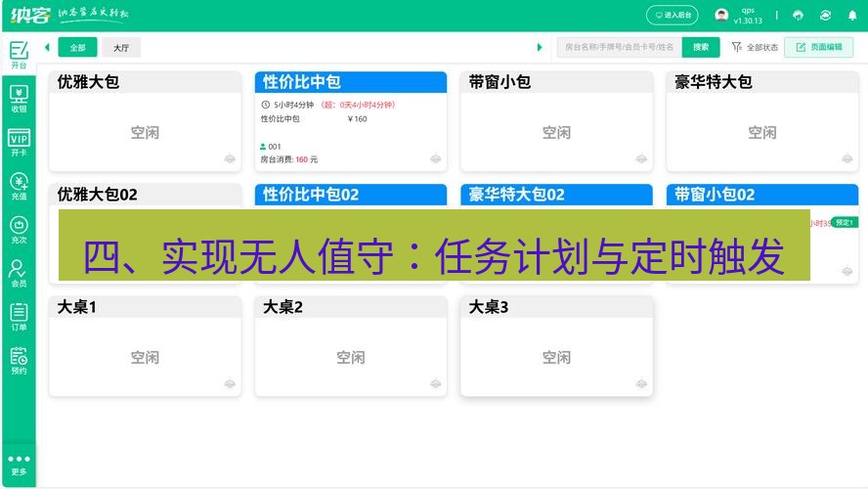Image resolution: width=868 pixels, height=489 pixels.
Task: Click the left category scroll arrow
Action: 48,47
